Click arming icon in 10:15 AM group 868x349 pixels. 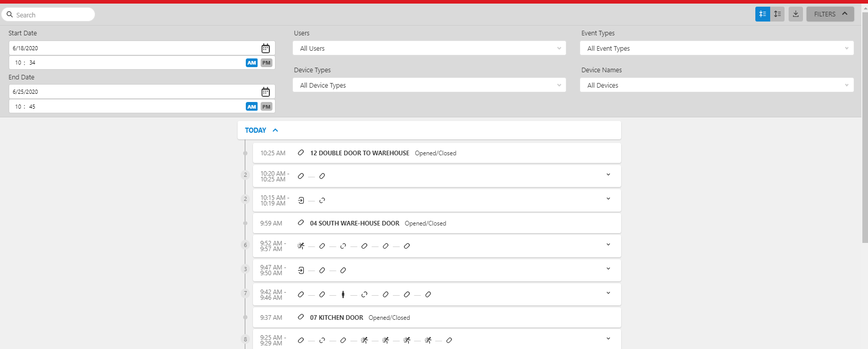tap(301, 200)
